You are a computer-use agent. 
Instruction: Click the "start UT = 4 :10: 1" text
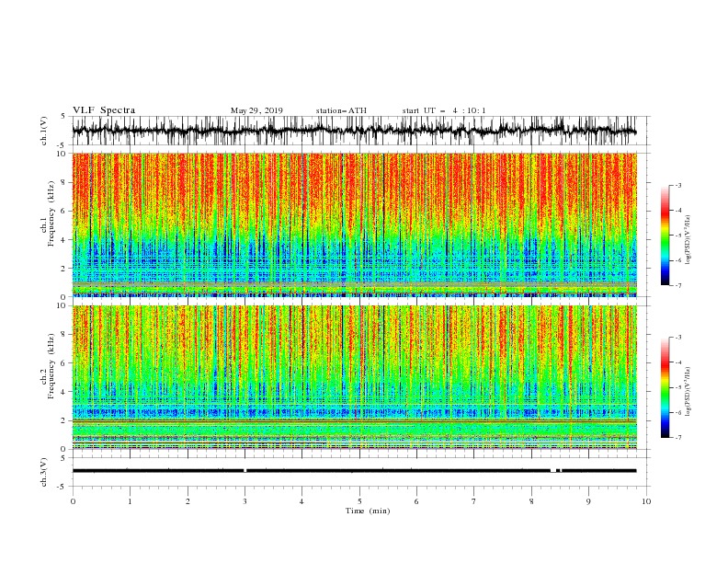tap(444, 110)
